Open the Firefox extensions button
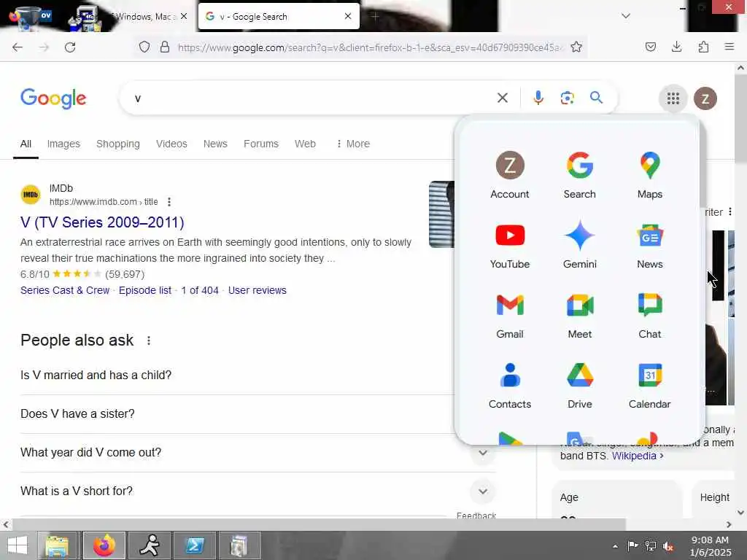The height and width of the screenshot is (560, 747). [703, 47]
